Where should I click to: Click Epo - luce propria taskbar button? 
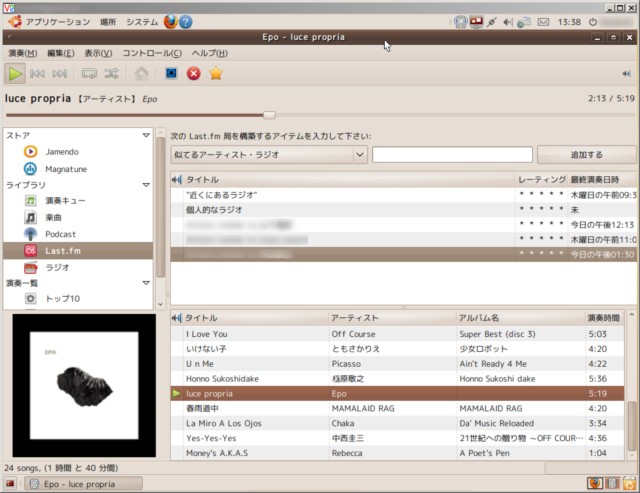coord(84,484)
